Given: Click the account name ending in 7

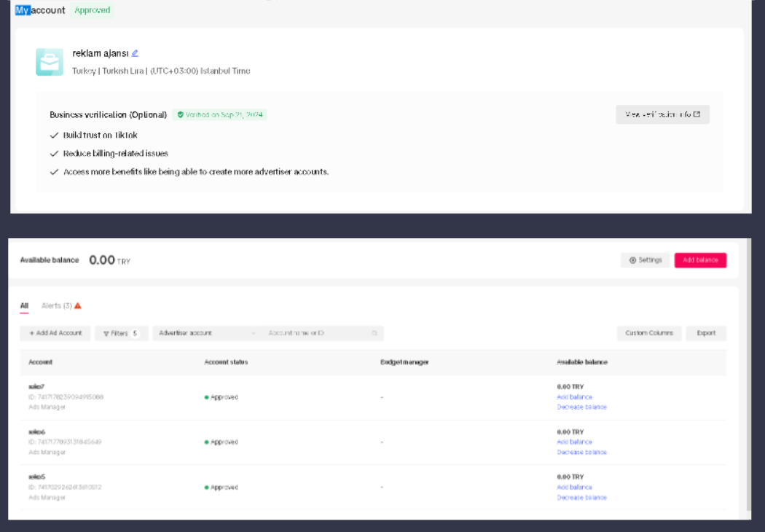Looking at the screenshot, I should 36,386.
